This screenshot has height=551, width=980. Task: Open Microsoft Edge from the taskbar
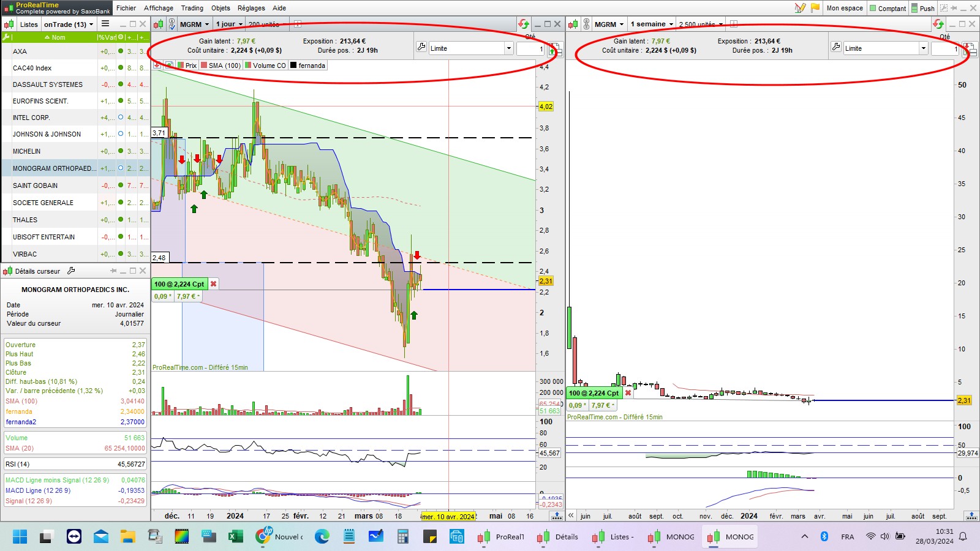(322, 537)
